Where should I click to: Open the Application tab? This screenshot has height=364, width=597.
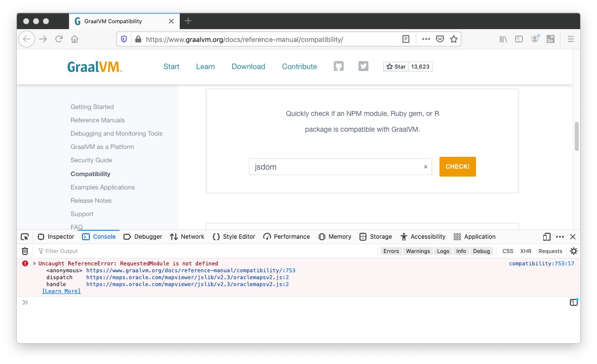475,237
